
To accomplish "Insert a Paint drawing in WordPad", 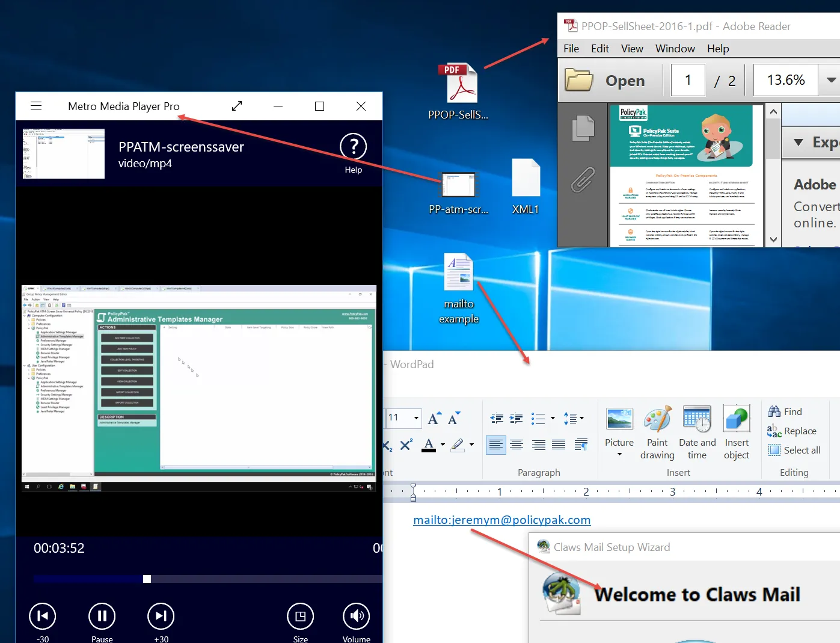I will pyautogui.click(x=657, y=433).
